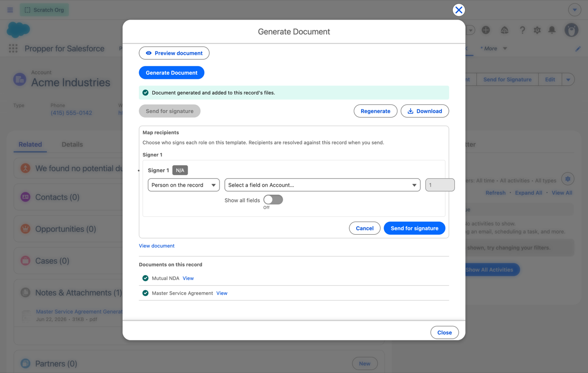Screen dimensions: 588x373
Task: View the Master Service Agreement document
Action: 222,293
